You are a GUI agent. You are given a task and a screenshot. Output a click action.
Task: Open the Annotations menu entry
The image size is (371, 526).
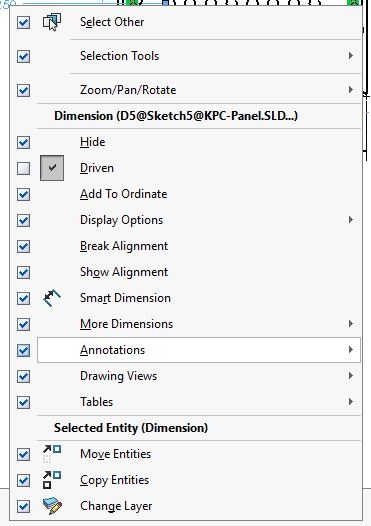[199, 350]
